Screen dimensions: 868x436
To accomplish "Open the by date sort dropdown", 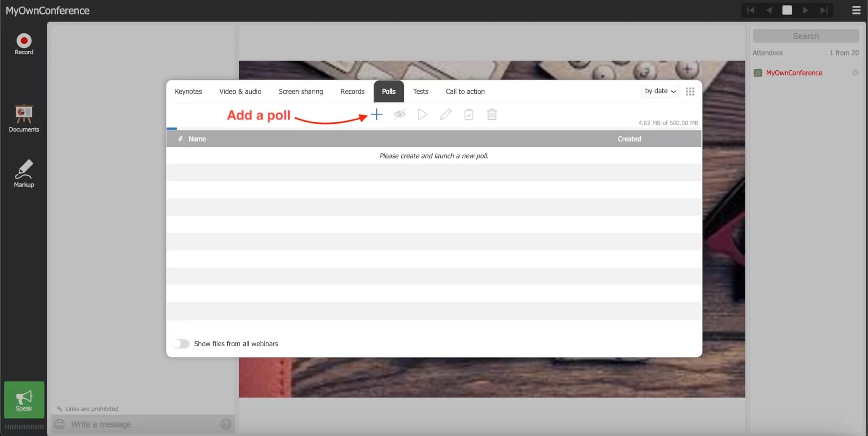I will point(660,91).
